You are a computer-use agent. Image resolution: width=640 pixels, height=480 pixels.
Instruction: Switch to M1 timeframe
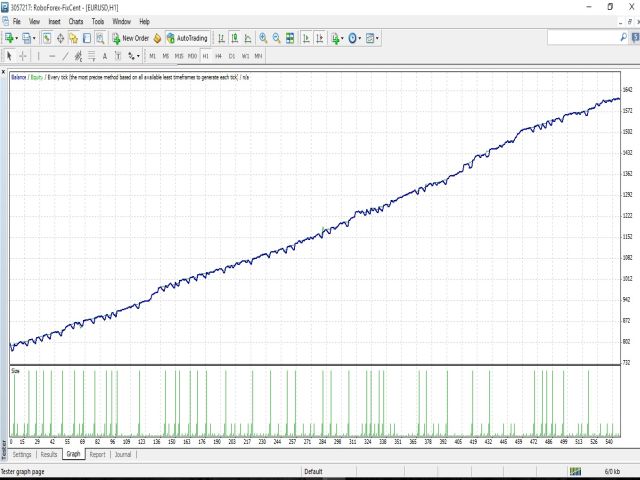tap(152, 56)
